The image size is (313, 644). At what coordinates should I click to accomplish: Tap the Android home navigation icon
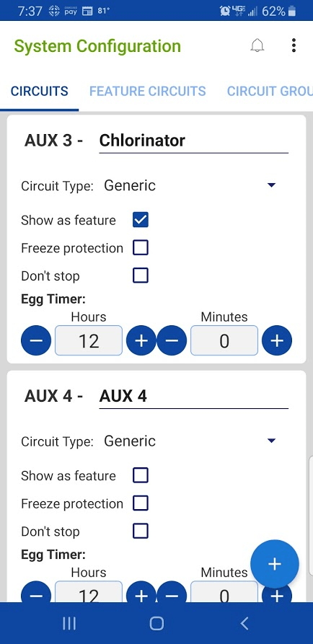[156, 624]
